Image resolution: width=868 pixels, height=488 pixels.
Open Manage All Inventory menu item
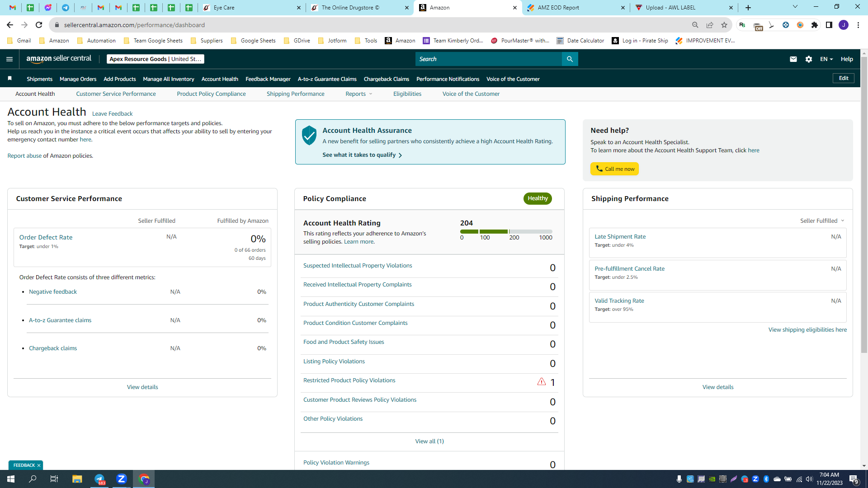click(x=169, y=79)
